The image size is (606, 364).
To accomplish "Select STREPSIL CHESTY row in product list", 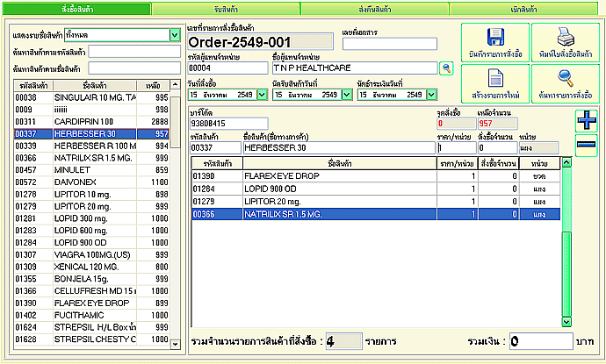I will pos(91,339).
